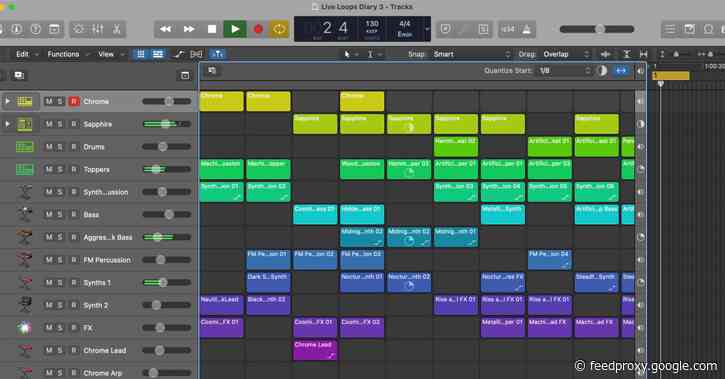Viewport: 725px width, 379px height.
Task: Open the Quick Help question-mark button
Action: (36, 29)
